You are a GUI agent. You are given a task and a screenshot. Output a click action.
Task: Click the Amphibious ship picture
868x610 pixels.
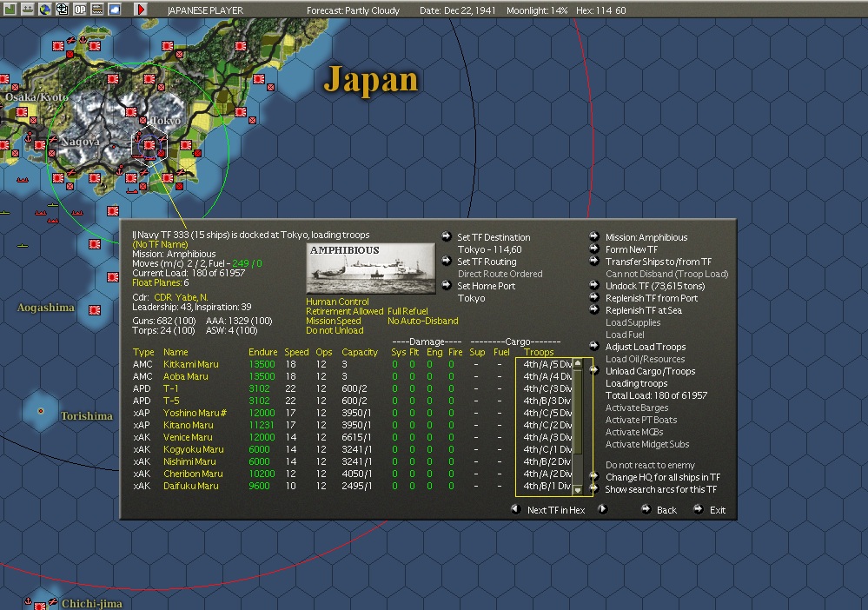pos(371,268)
